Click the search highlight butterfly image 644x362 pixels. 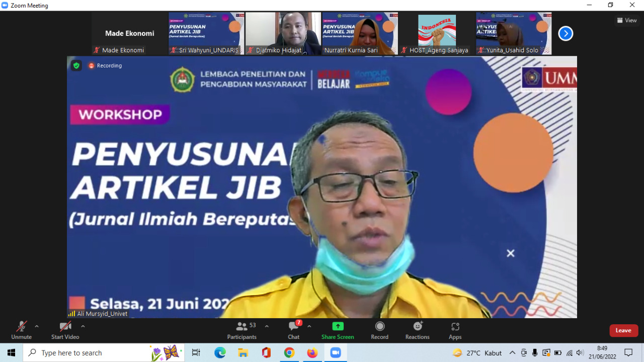pos(165,353)
